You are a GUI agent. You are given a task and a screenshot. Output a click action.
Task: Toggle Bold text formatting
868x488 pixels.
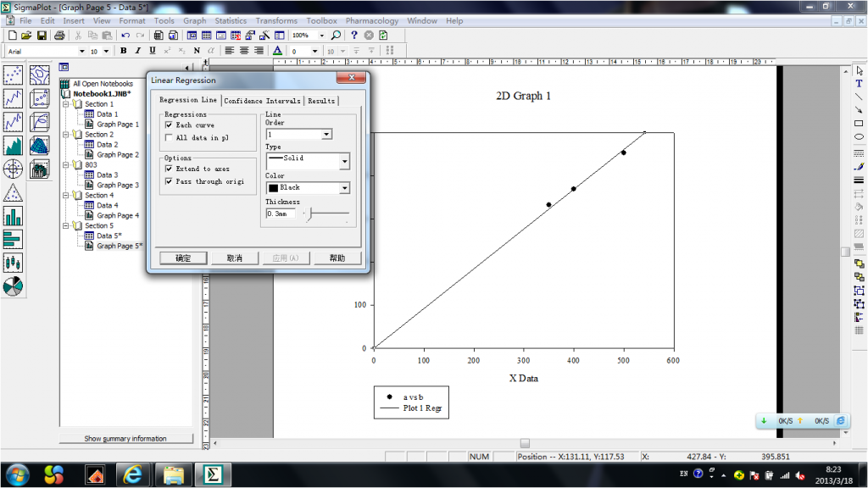(123, 51)
